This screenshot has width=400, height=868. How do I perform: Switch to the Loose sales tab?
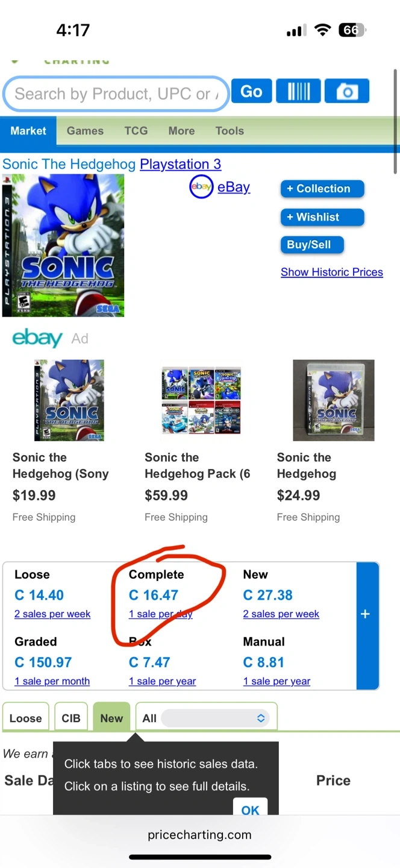(x=26, y=718)
